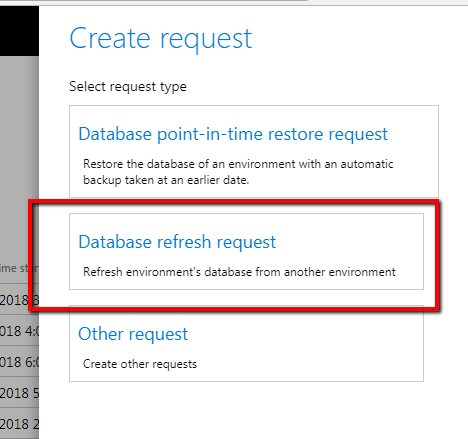Viewport: 468px width, 439px height.
Task: Select the Database refresh request title
Action: pos(177,242)
